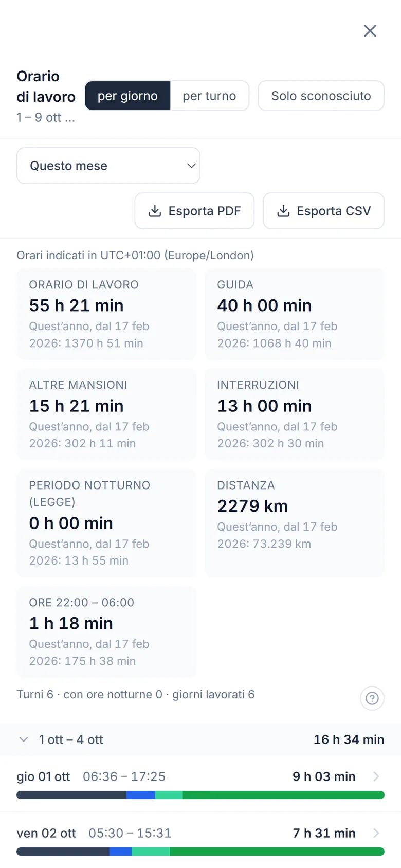Open the gio 01 ott day row

click(200, 784)
